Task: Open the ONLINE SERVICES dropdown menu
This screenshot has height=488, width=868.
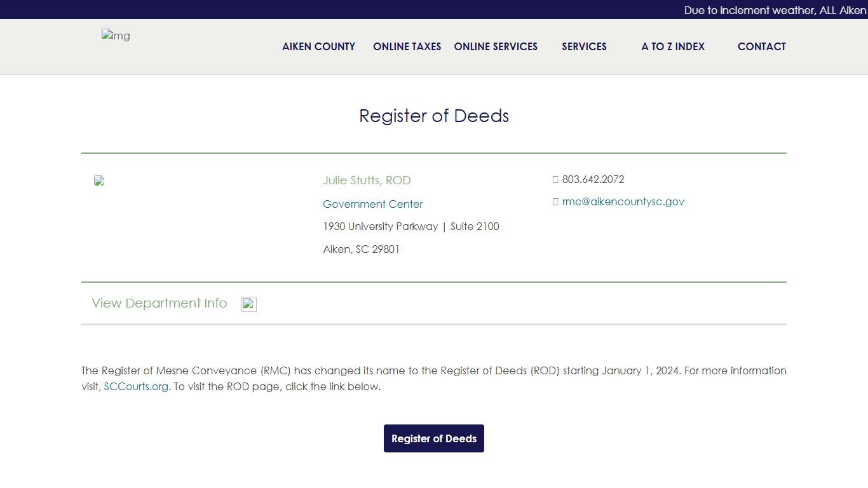Action: pos(496,46)
